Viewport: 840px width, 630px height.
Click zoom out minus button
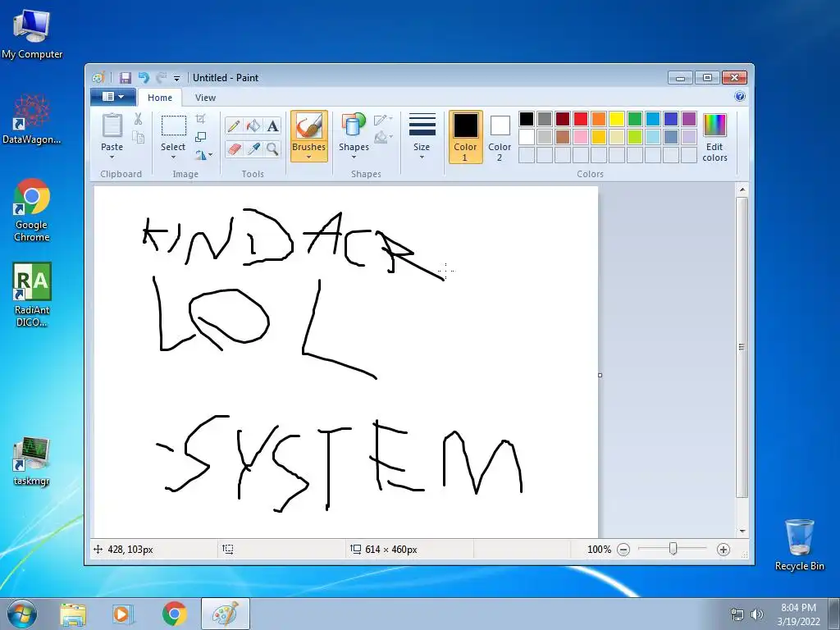(623, 550)
